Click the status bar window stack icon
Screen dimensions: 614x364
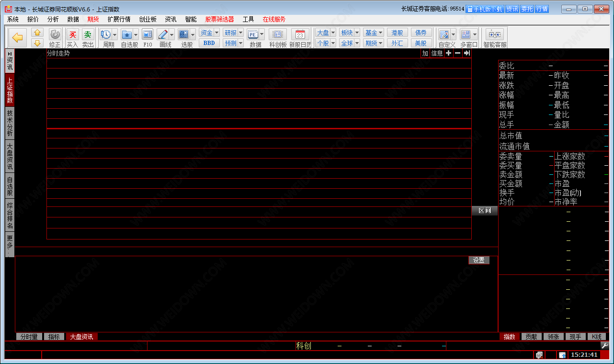tap(539, 355)
